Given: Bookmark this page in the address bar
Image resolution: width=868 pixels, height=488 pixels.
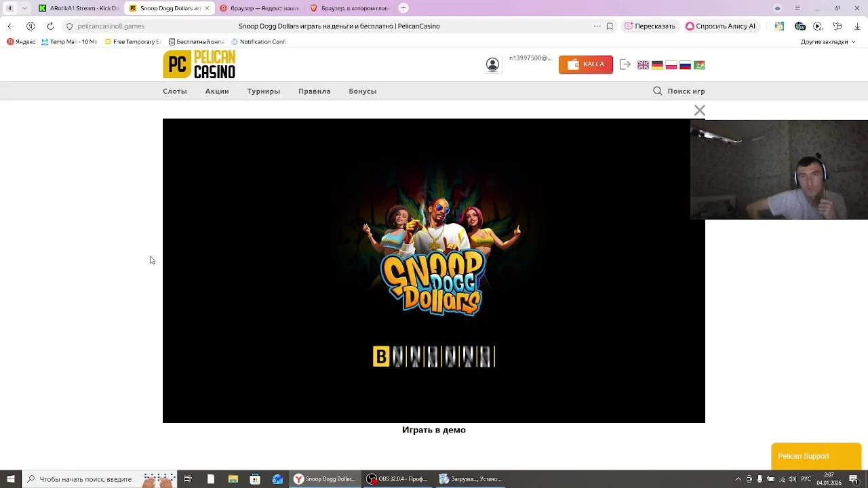Looking at the screenshot, I should click(x=610, y=26).
